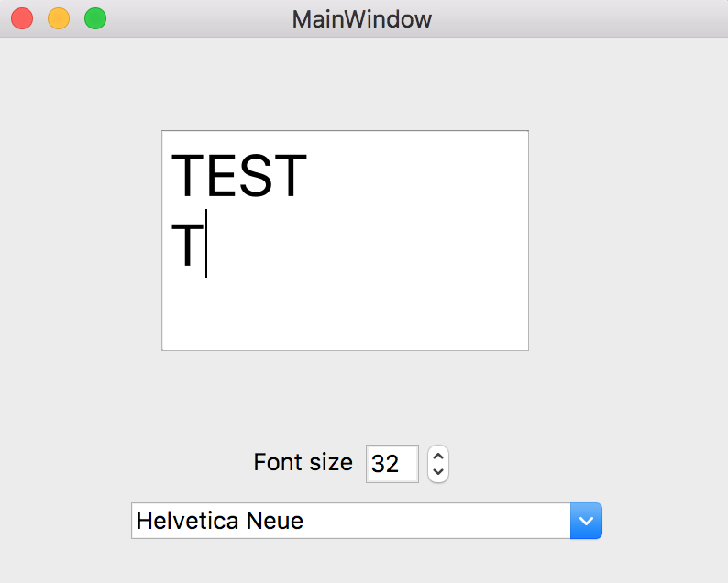Zoom the window using the green button
The width and height of the screenshot is (728, 583).
pos(95,18)
